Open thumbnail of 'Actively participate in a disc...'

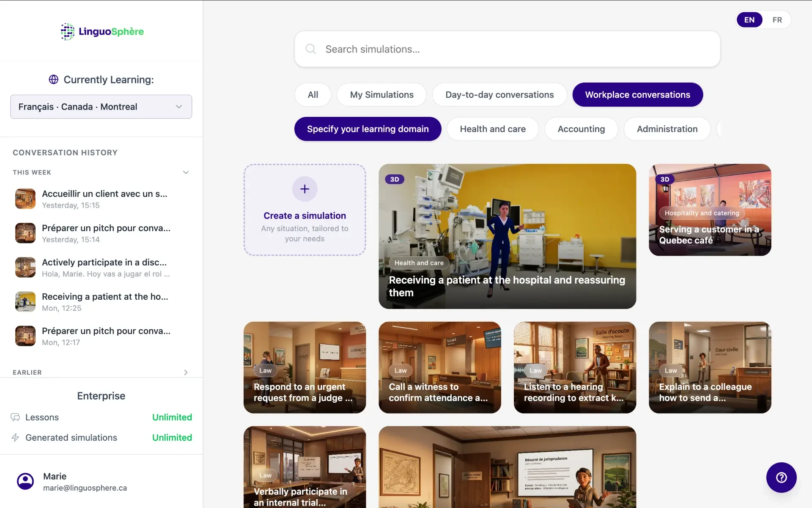(x=25, y=268)
